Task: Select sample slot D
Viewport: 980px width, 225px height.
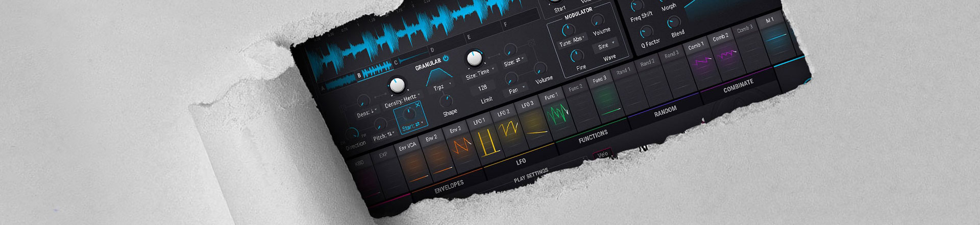Action: point(447,46)
